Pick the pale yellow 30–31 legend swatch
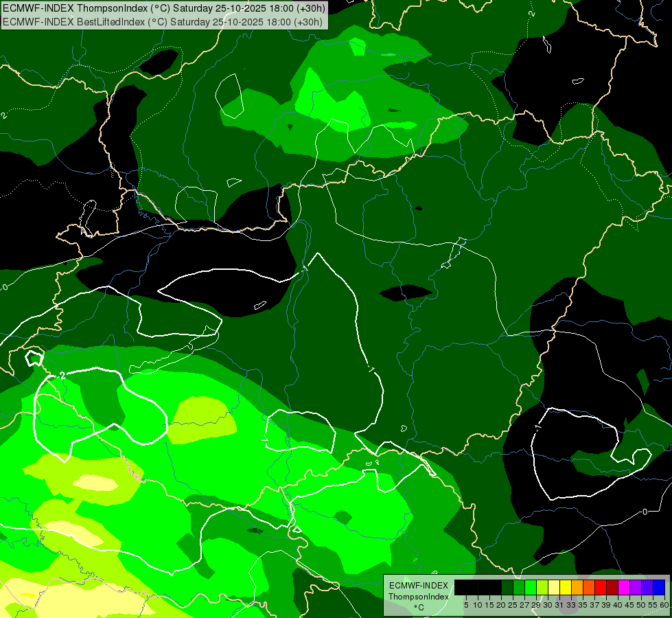This screenshot has width=672, height=618. (554, 588)
